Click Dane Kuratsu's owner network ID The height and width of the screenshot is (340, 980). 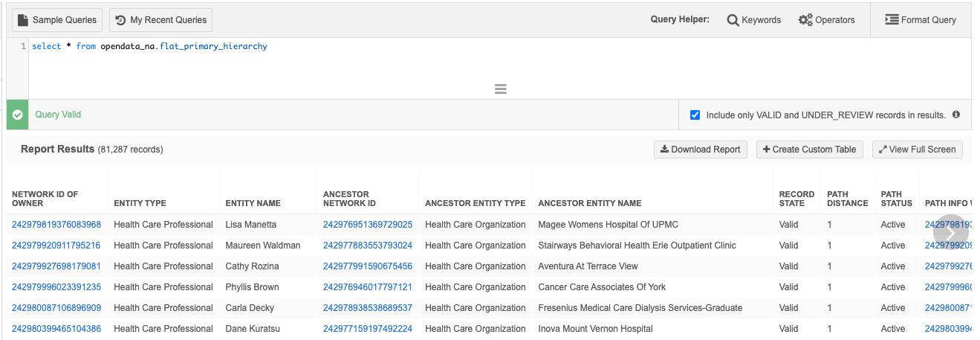click(x=56, y=329)
